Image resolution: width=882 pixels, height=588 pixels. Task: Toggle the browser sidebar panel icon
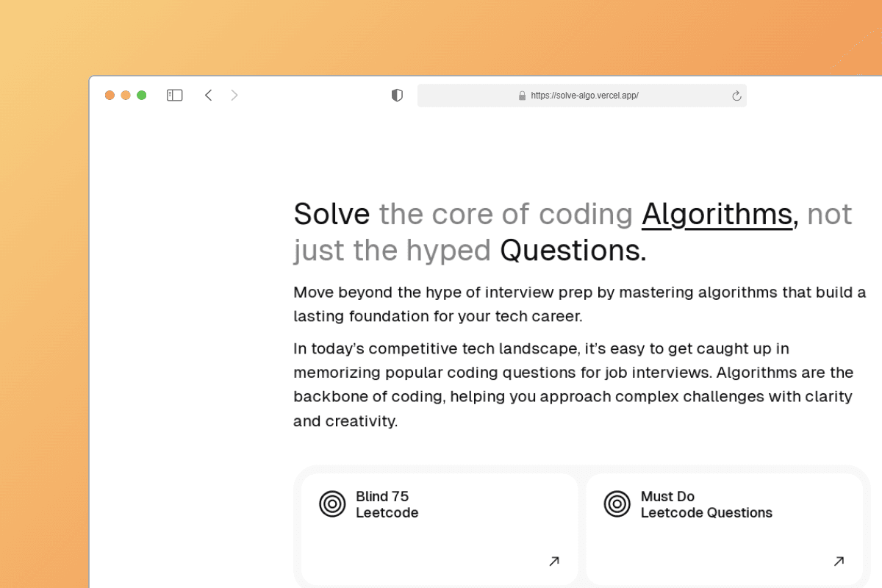[x=174, y=96]
